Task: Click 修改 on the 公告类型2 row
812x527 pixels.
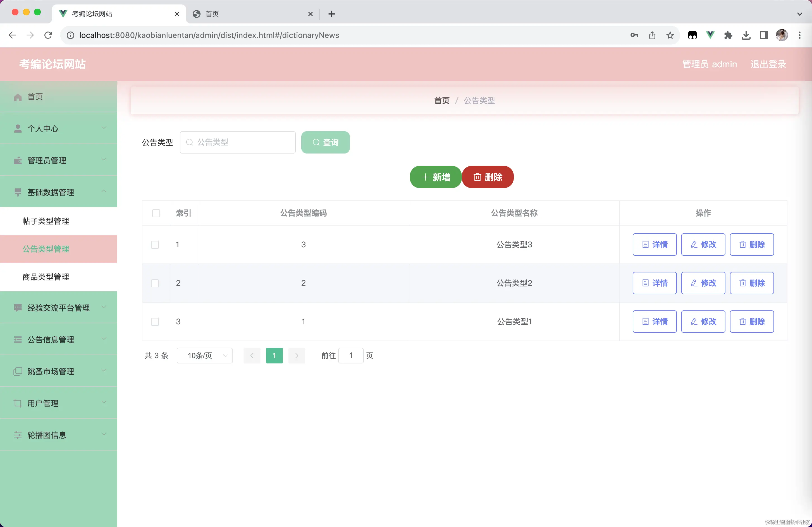Action: (x=703, y=283)
